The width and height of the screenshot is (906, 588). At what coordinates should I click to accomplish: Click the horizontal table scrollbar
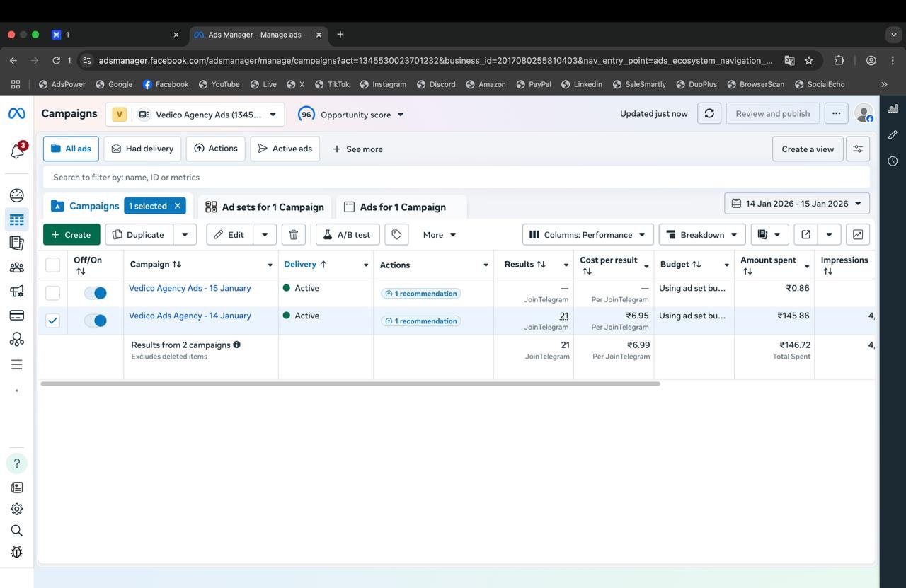[x=350, y=384]
